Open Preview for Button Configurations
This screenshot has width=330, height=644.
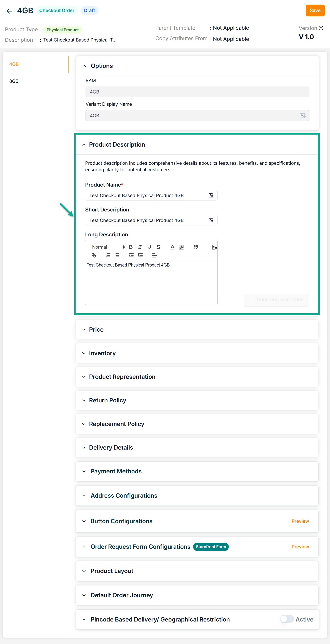(300, 521)
